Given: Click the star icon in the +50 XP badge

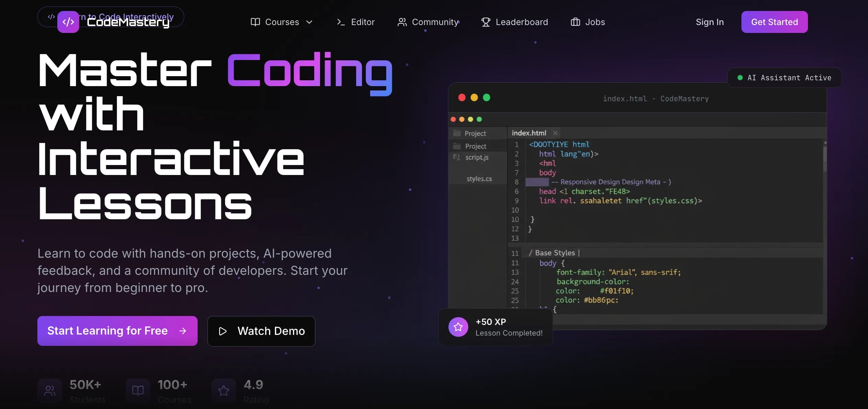Looking at the screenshot, I should pyautogui.click(x=458, y=327).
